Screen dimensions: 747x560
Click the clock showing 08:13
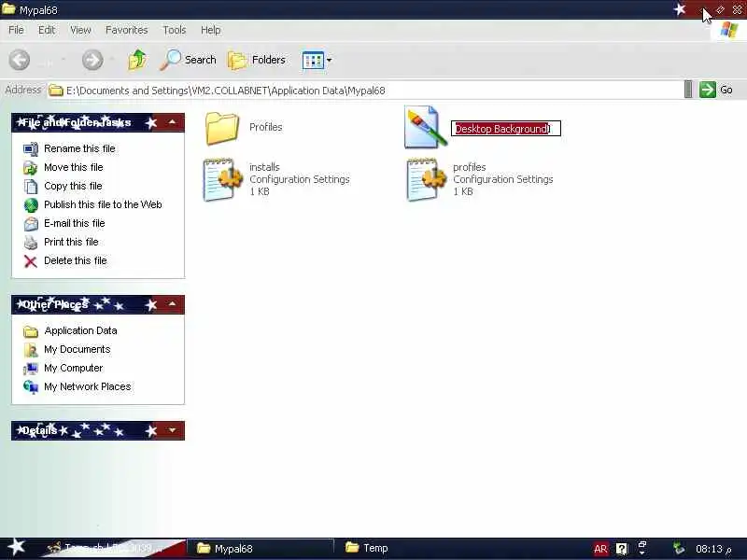[713, 549]
